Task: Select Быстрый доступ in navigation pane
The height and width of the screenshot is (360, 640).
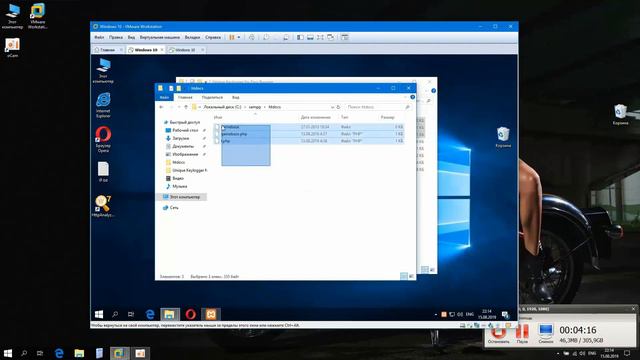Action: pos(182,122)
